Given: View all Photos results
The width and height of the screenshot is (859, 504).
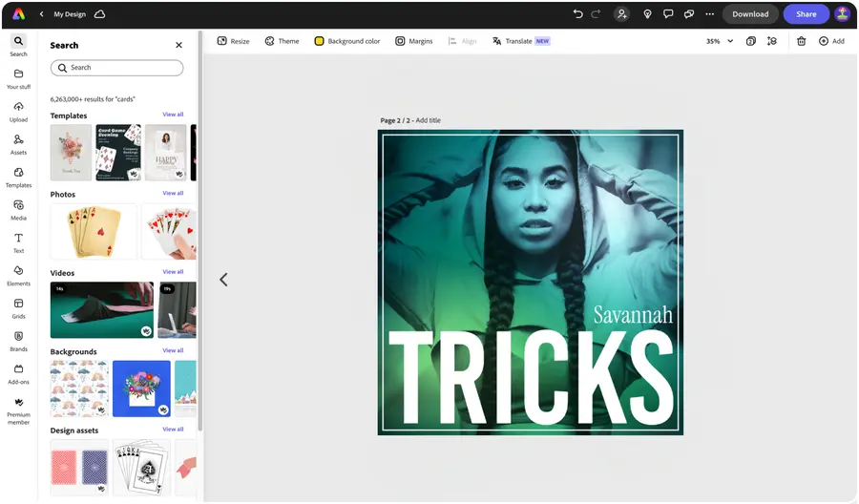Looking at the screenshot, I should (173, 194).
